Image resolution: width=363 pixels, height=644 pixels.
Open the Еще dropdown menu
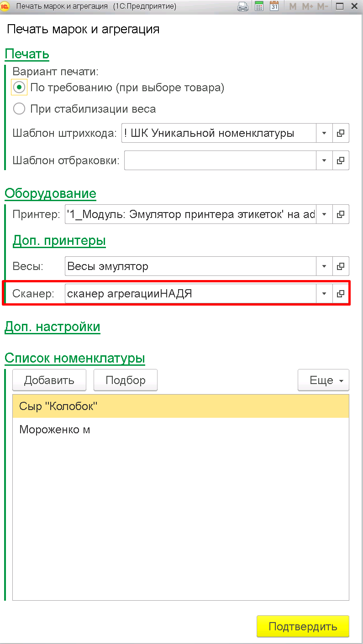[x=323, y=380]
